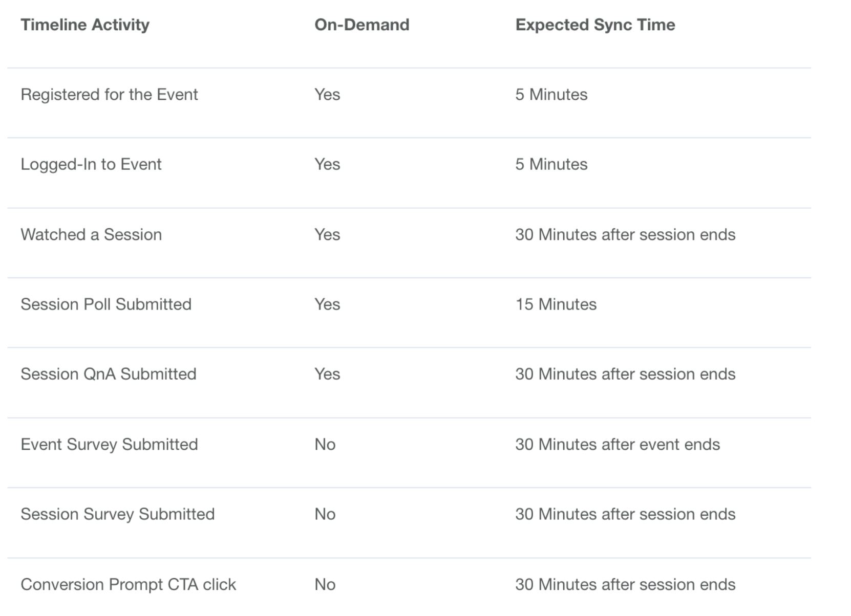This screenshot has width=851, height=616.
Task: Click sync time for Session Survey Submitted
Action: pos(625,514)
